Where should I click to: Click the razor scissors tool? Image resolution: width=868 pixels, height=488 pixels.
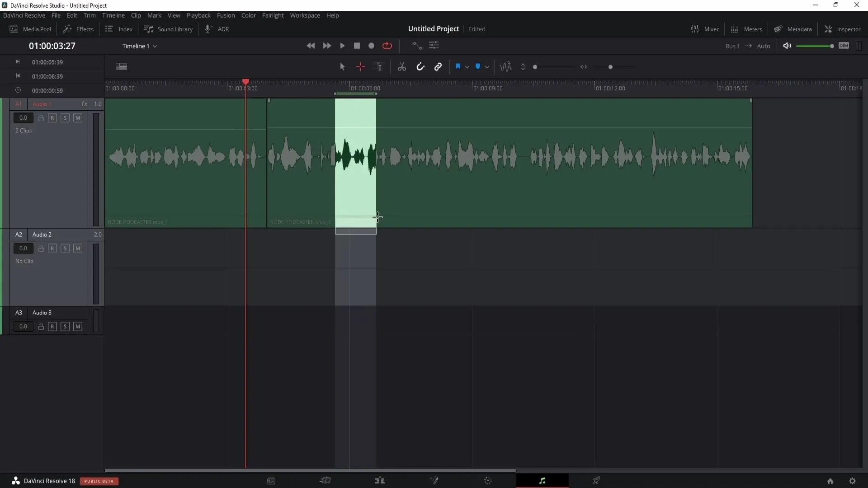(402, 67)
